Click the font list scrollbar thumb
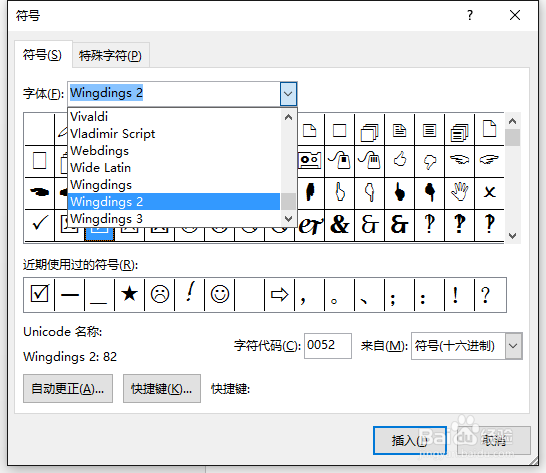This screenshot has width=546, height=473. [x=288, y=201]
